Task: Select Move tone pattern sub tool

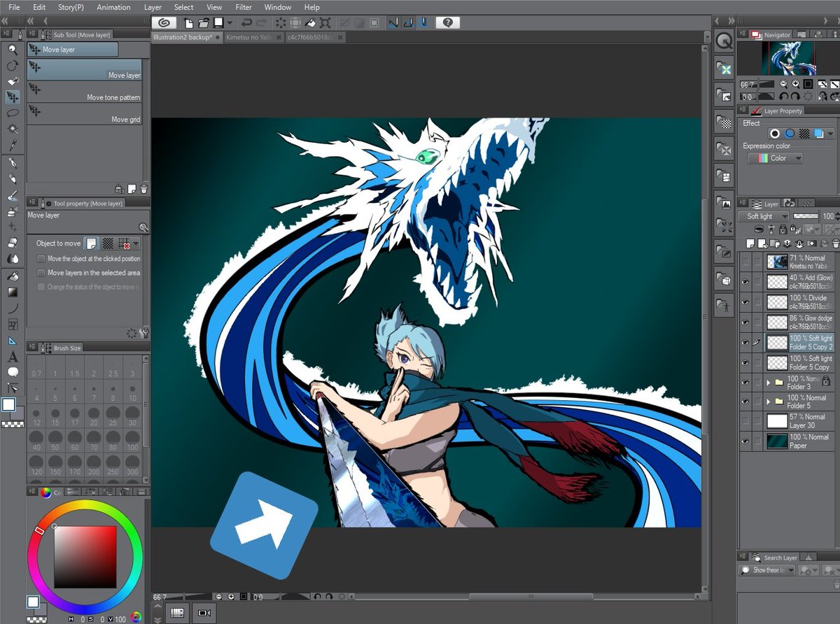Action: click(85, 91)
